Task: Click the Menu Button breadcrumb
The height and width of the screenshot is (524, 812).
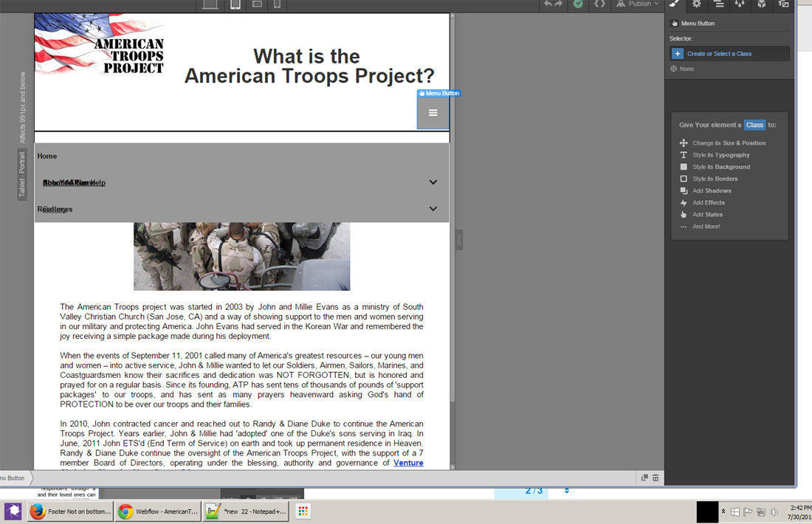Action: [13, 478]
